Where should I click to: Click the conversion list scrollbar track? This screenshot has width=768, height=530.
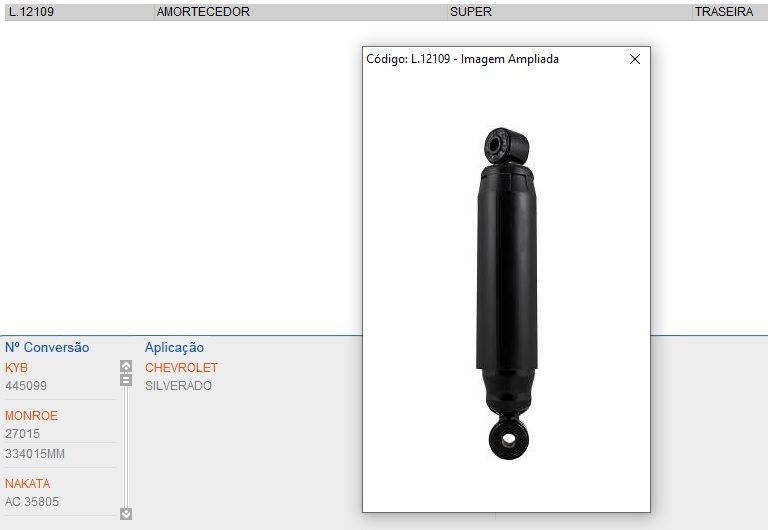(x=126, y=450)
